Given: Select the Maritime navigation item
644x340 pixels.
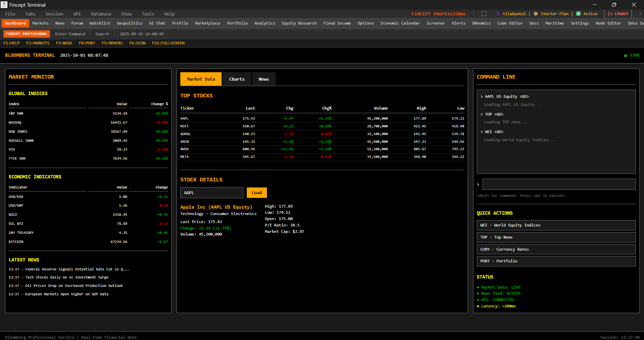Looking at the screenshot, I should pos(554,23).
